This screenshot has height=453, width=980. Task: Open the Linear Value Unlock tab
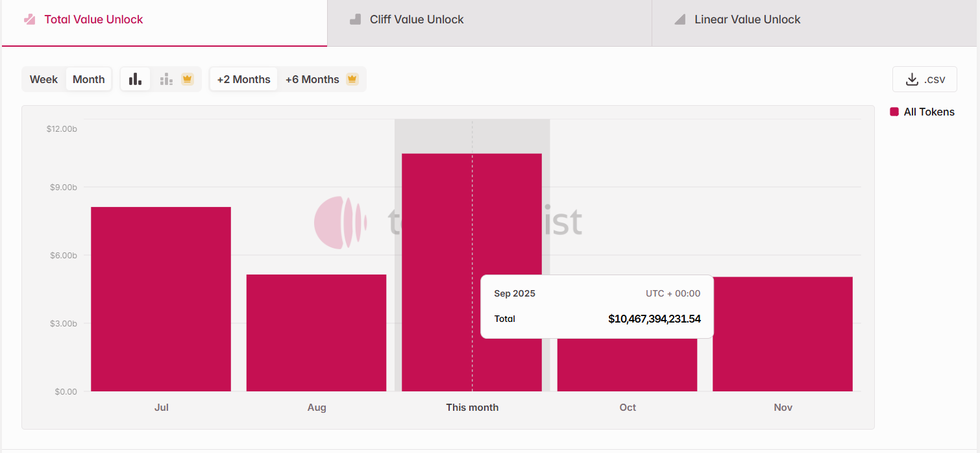(747, 19)
